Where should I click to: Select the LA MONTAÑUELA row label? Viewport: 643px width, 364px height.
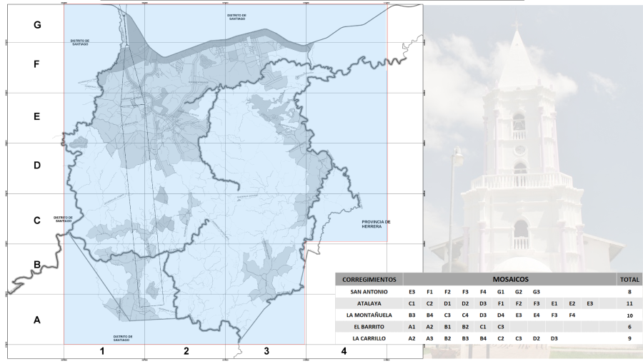point(369,314)
